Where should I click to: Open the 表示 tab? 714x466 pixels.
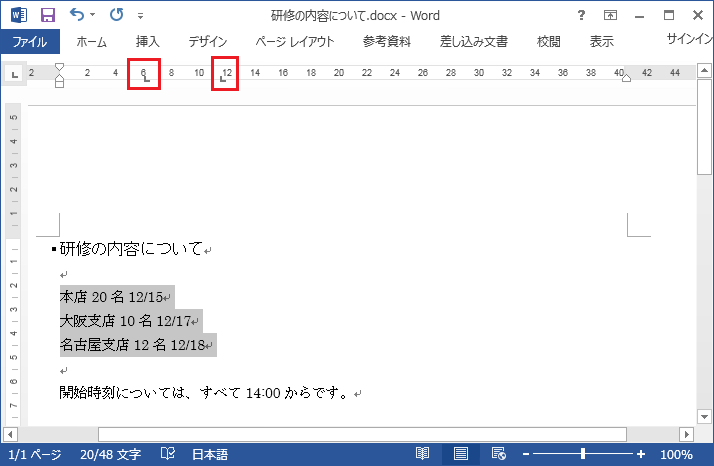(x=602, y=41)
